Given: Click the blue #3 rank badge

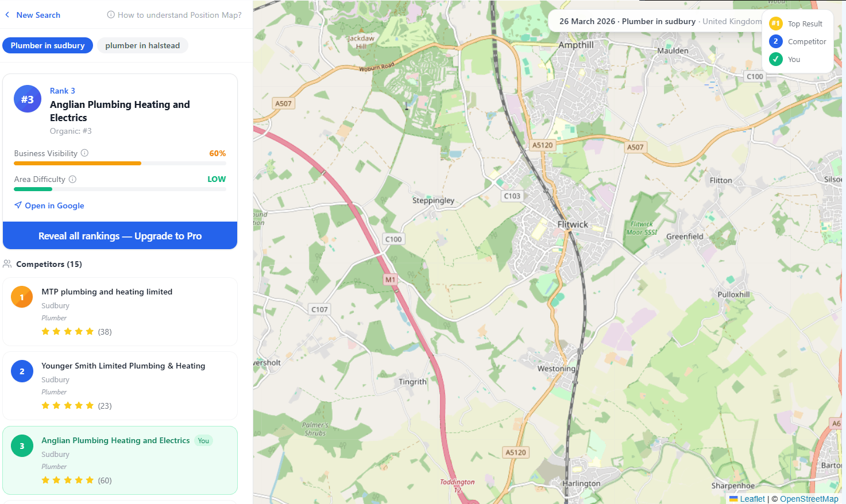Looking at the screenshot, I should (27, 99).
